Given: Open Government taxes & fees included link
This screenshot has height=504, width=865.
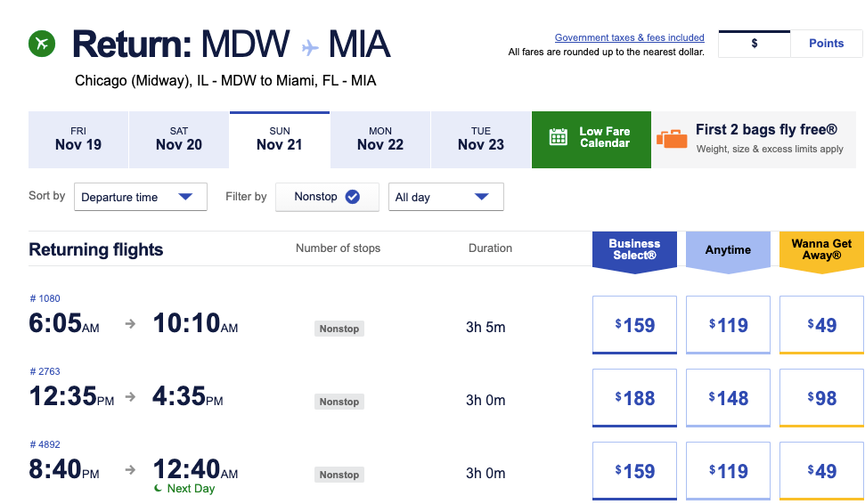Looking at the screenshot, I should tap(629, 37).
